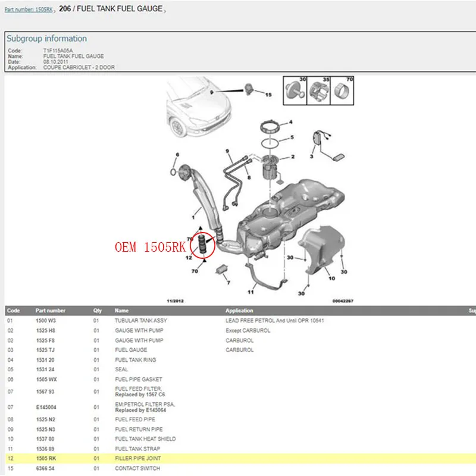Select part number 1525 H8

click(x=46, y=330)
